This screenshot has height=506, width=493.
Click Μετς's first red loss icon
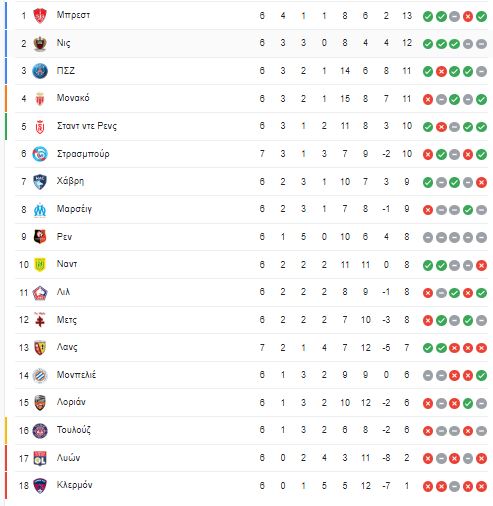[x=428, y=321]
